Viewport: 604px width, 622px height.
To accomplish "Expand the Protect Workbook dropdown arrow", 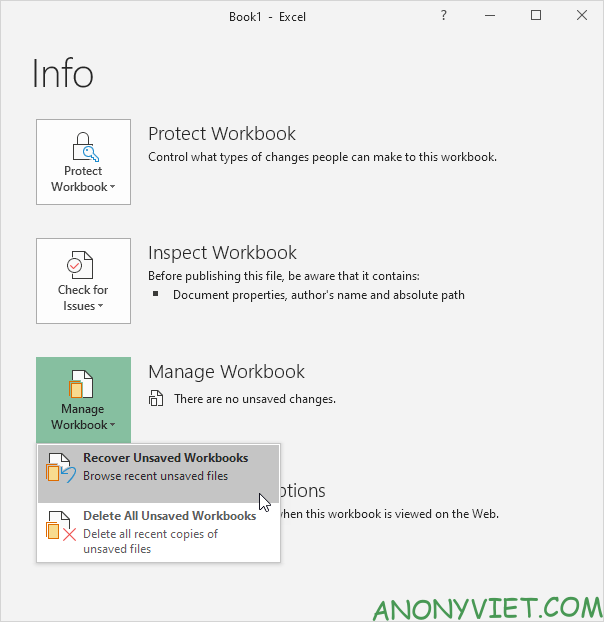I will pos(112,188).
